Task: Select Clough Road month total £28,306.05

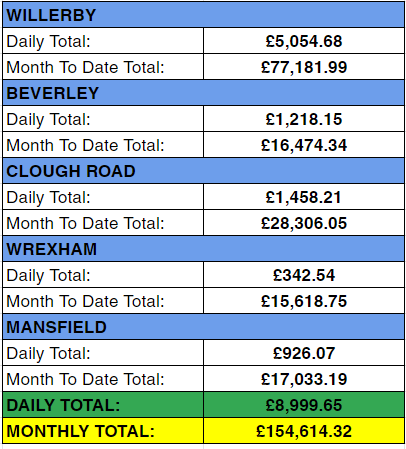Action: pos(304,223)
